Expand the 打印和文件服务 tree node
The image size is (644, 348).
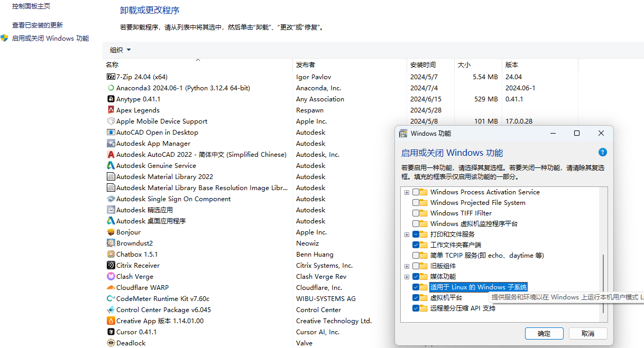[407, 234]
